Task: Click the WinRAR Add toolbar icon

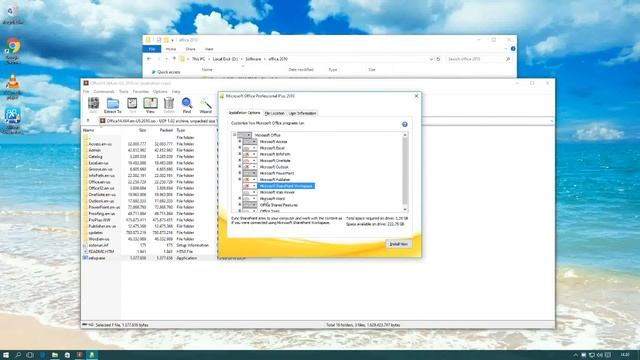Action: tap(93, 105)
